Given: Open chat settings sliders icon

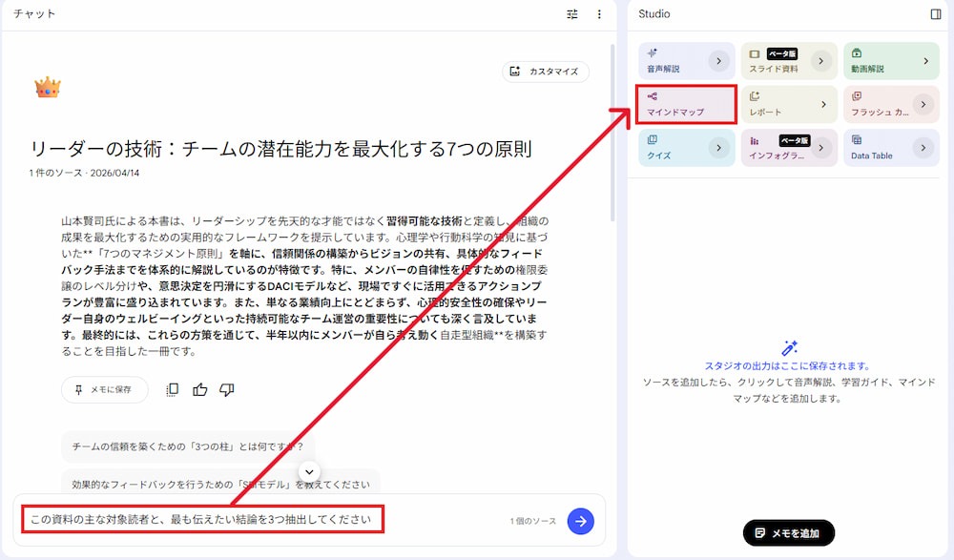Looking at the screenshot, I should [x=571, y=14].
